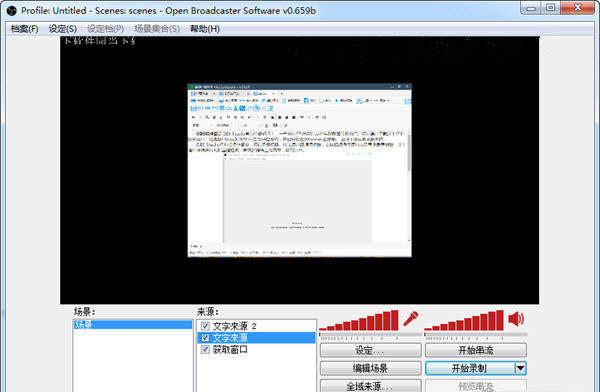Image resolution: width=600 pixels, height=392 pixels.
Task: Click the OBS logo in title bar
Action: [11, 11]
